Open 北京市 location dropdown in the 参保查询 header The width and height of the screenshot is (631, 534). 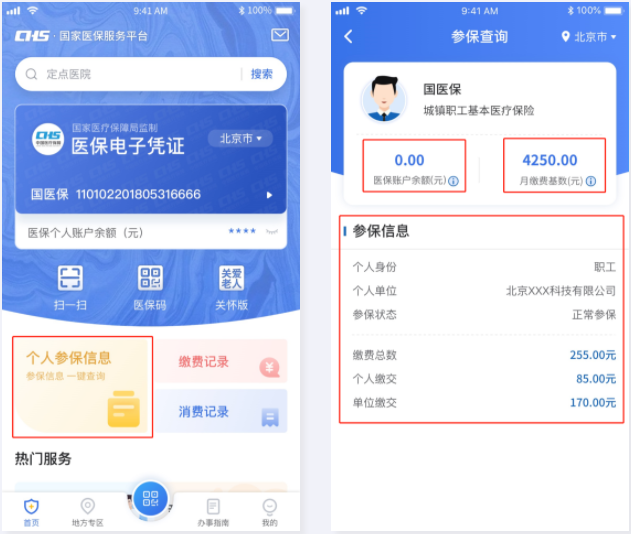click(x=589, y=37)
